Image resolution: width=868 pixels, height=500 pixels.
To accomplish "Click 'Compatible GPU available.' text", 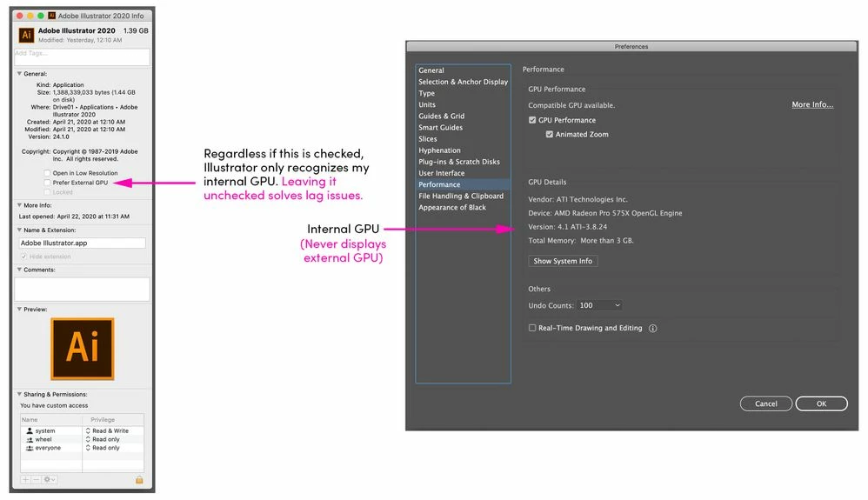I will (571, 105).
